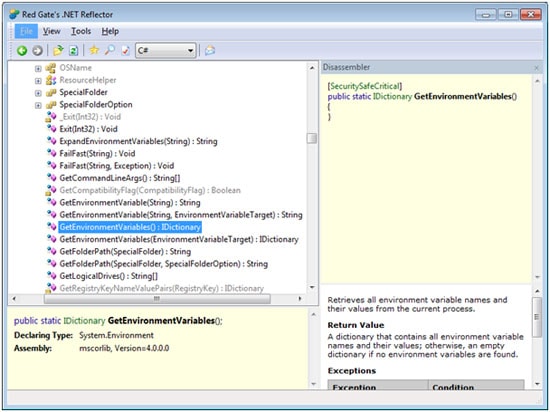Screen dimensions: 550x412
Task: Open the File menu
Action: pos(26,31)
